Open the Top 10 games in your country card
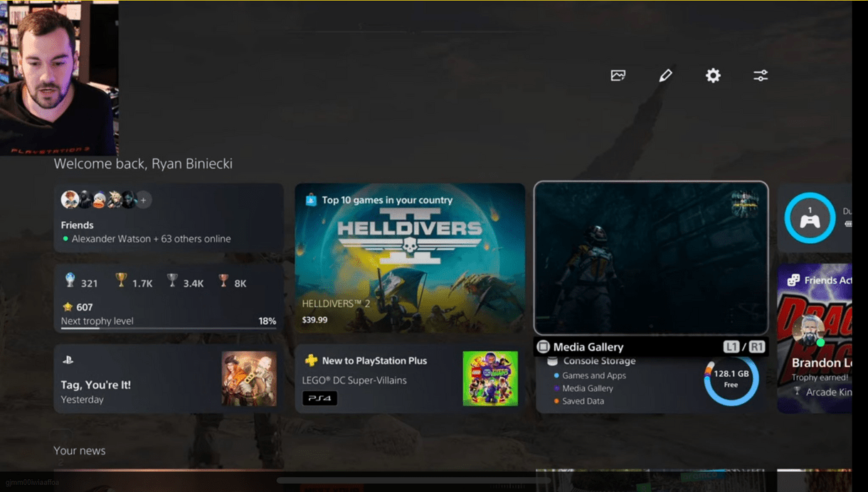Viewport: 868px width, 492px height. coord(410,258)
